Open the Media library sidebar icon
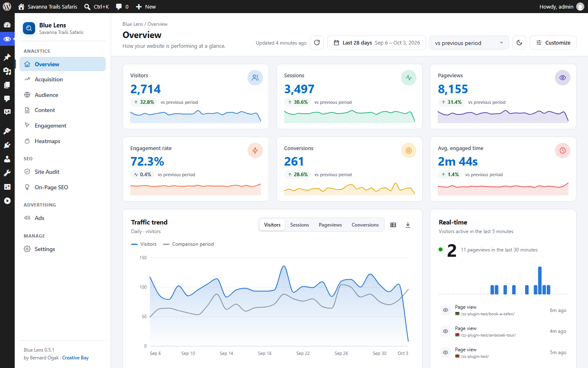Viewport: 588px width, 368px height. click(x=7, y=71)
